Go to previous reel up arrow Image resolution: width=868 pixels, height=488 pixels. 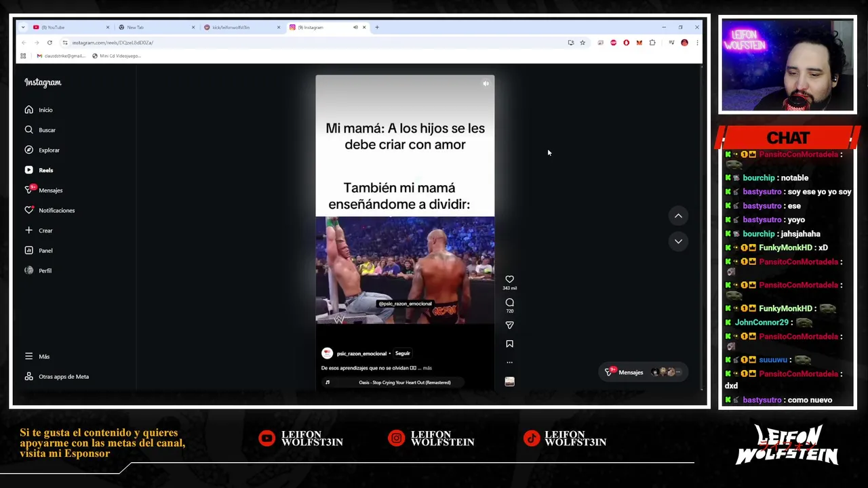point(678,216)
